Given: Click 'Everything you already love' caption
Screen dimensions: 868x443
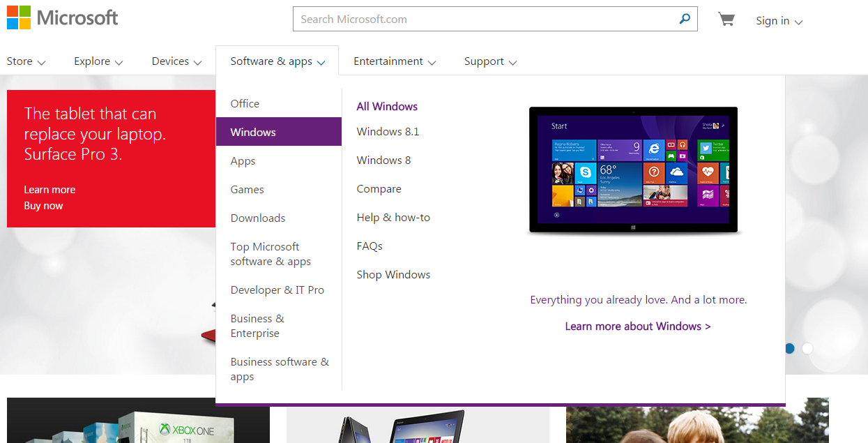Looking at the screenshot, I should click(638, 300).
